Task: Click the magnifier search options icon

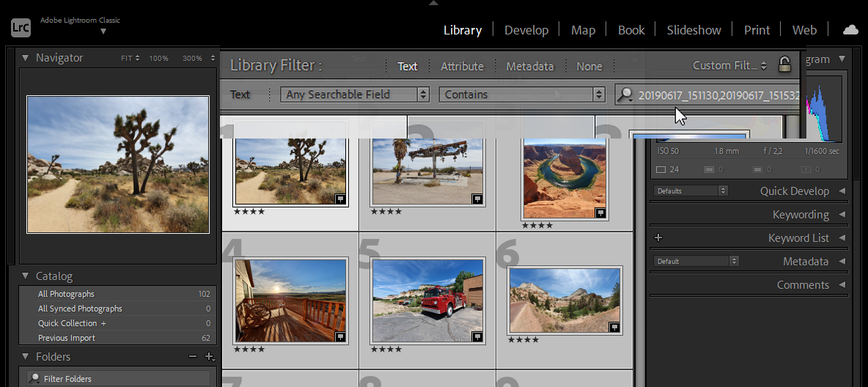Action: point(625,95)
